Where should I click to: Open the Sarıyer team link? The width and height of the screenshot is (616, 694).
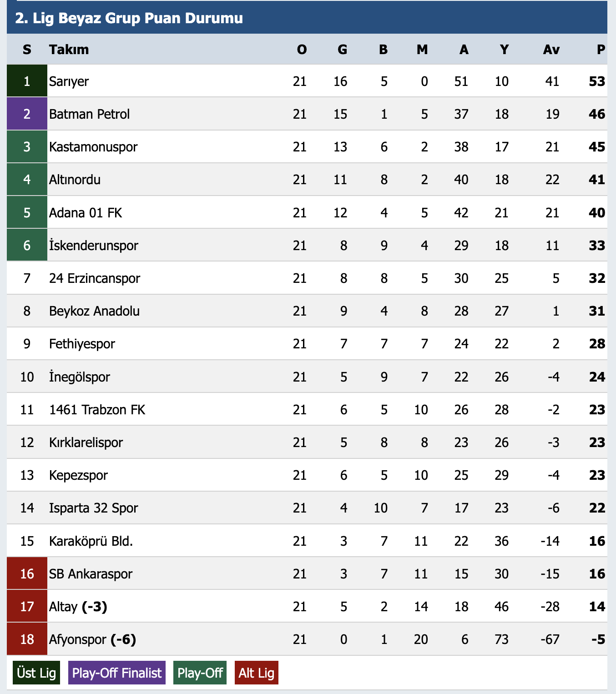point(69,81)
